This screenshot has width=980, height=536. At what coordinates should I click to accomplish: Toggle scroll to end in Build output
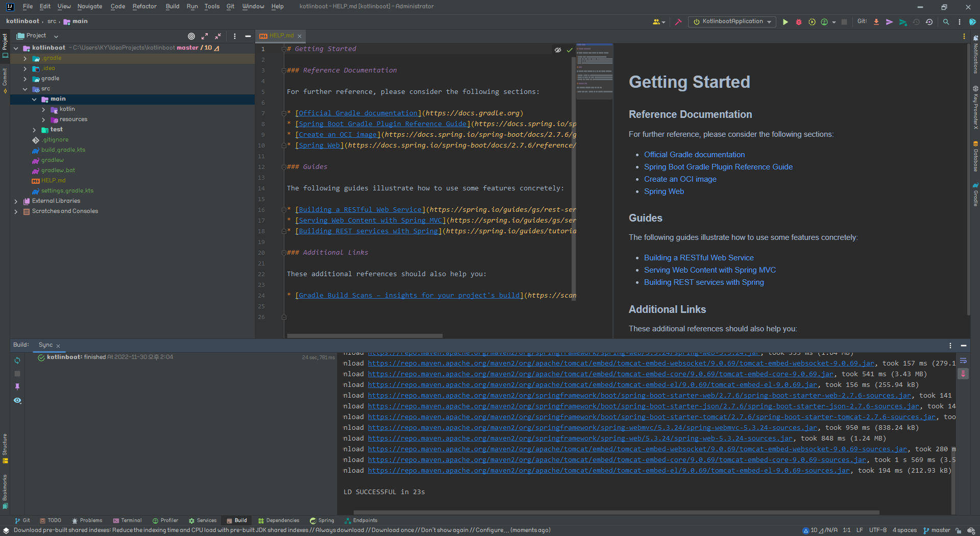pyautogui.click(x=963, y=374)
